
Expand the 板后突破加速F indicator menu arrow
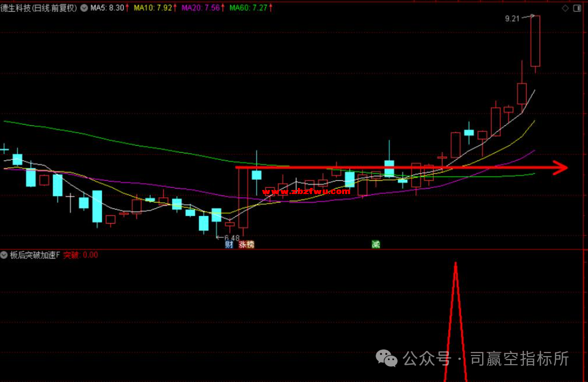point(4,255)
